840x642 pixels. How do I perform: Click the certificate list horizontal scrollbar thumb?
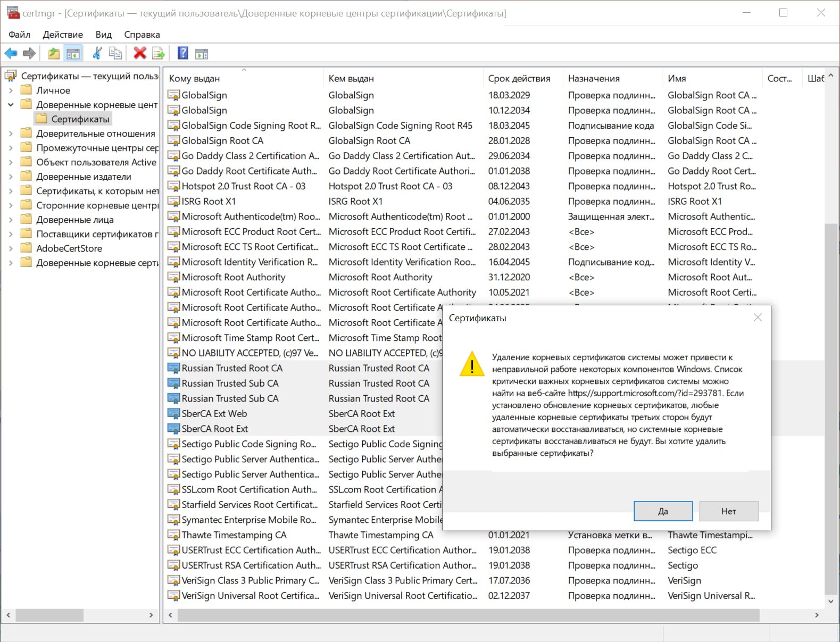point(468,615)
